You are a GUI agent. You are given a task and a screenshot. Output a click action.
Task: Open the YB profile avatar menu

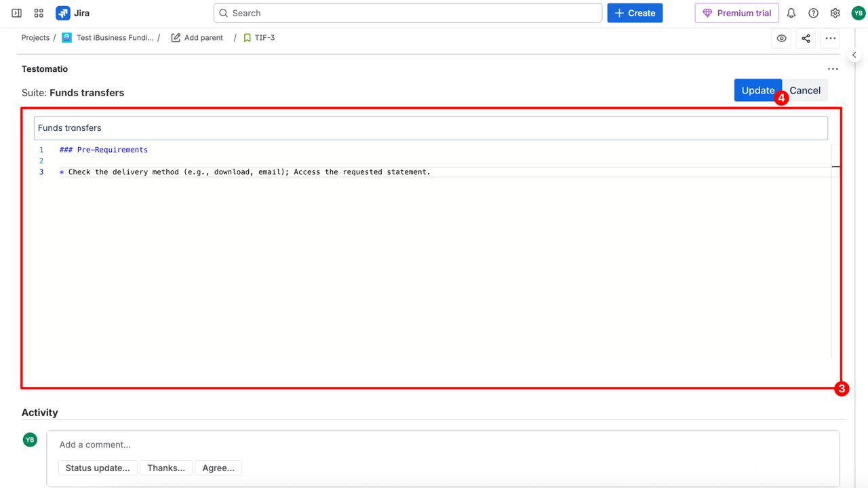pyautogui.click(x=858, y=13)
